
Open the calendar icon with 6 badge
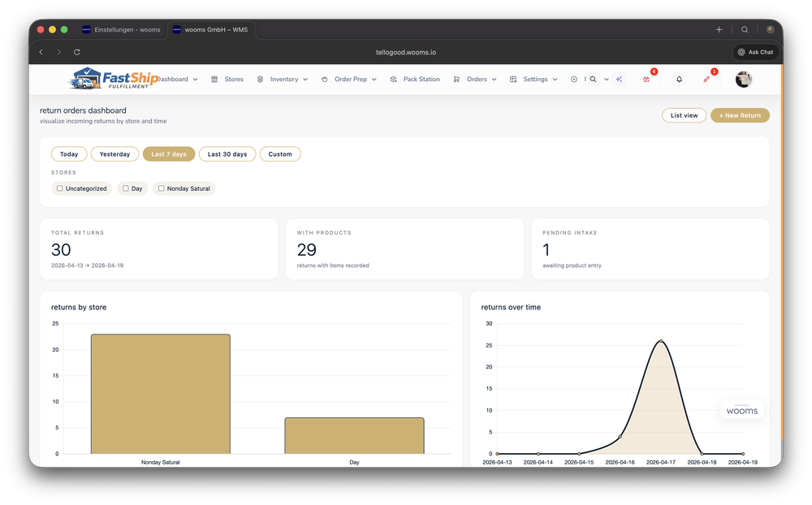pos(646,80)
